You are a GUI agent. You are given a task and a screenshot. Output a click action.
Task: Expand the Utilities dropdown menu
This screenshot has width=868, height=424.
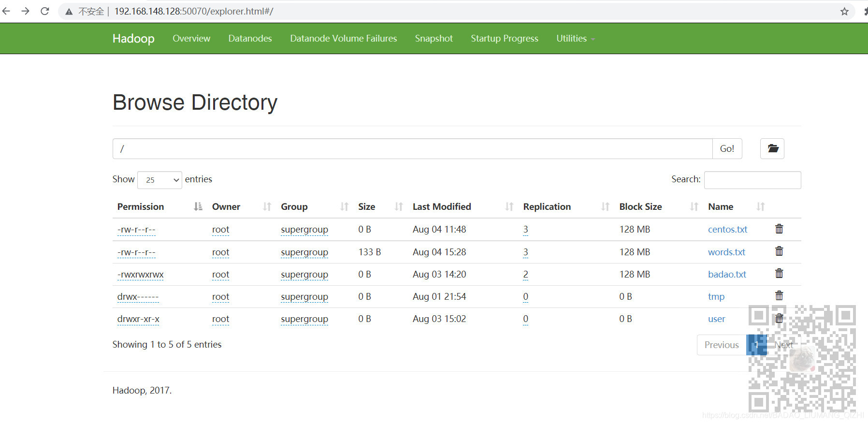coord(575,38)
